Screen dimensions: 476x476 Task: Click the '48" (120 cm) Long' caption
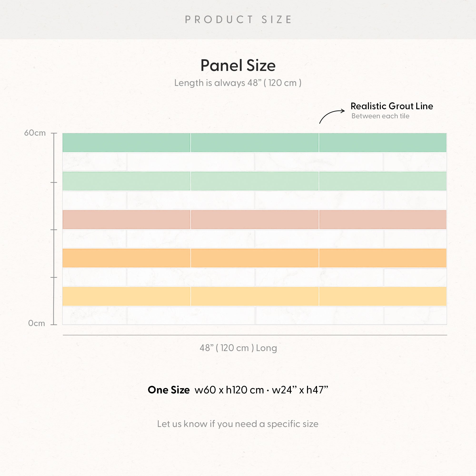[x=238, y=348]
